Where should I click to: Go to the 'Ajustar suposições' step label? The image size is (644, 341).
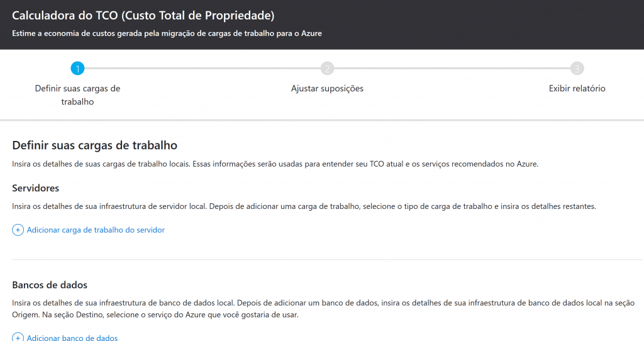(327, 89)
